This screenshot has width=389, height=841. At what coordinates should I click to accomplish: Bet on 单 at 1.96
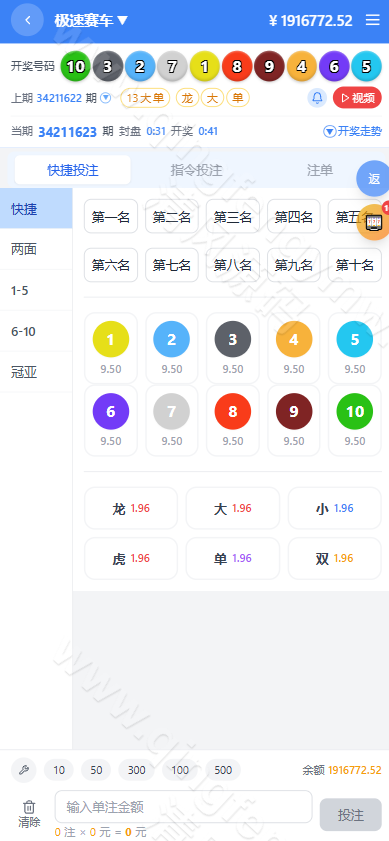(233, 558)
